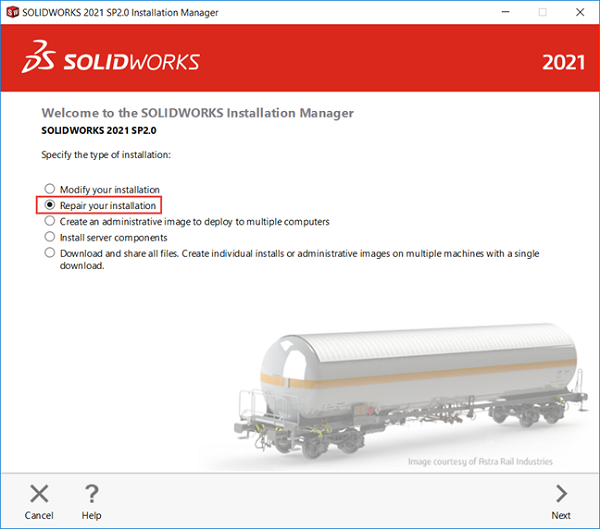Image resolution: width=600 pixels, height=529 pixels.
Task: Click the tank rail car image
Action: click(x=411, y=390)
